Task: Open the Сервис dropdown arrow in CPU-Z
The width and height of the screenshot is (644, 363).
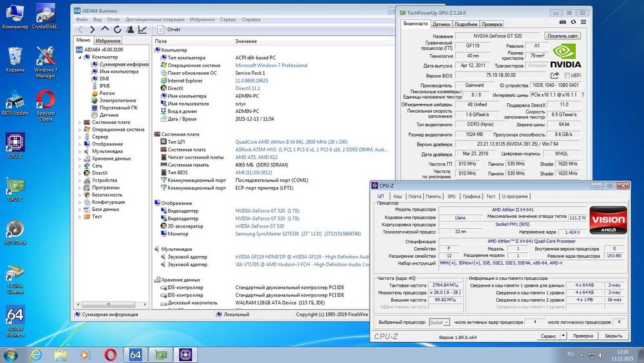Action: (563, 336)
